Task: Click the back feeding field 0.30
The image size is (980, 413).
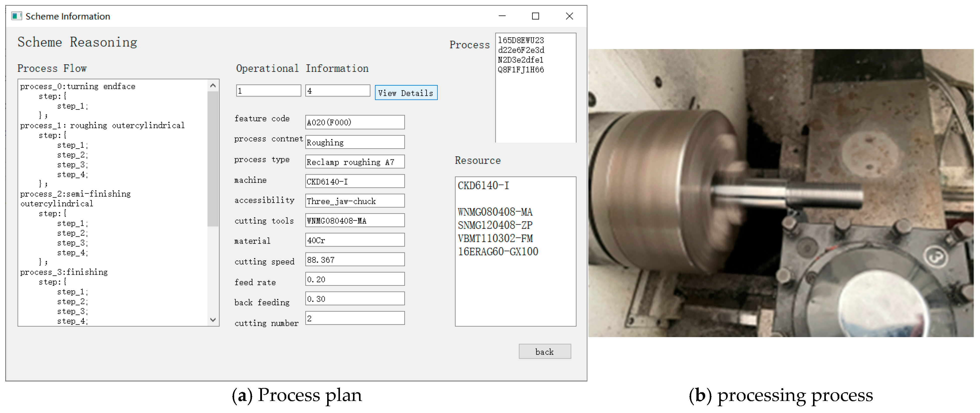Action: pyautogui.click(x=354, y=299)
